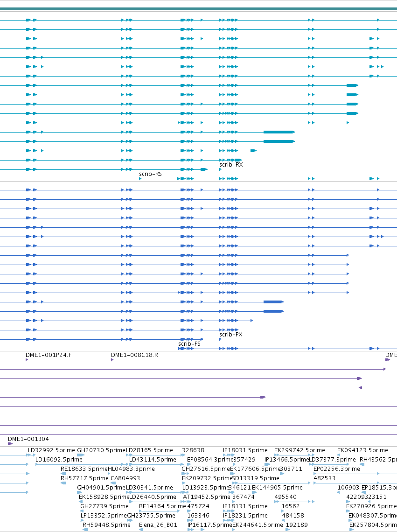This screenshot has width=397, height=532.
Task: Select EST label EK244641.5prime
Action: (258, 525)
